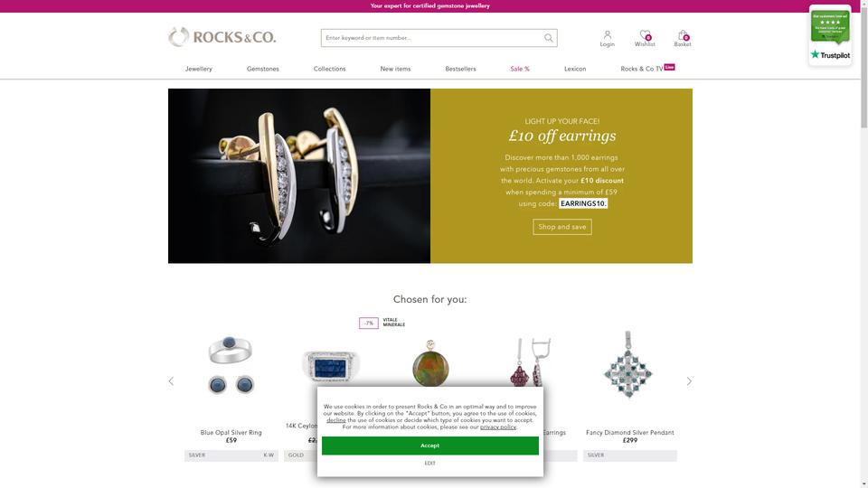Open the Collections menu
The height and width of the screenshot is (488, 868).
coord(329,69)
